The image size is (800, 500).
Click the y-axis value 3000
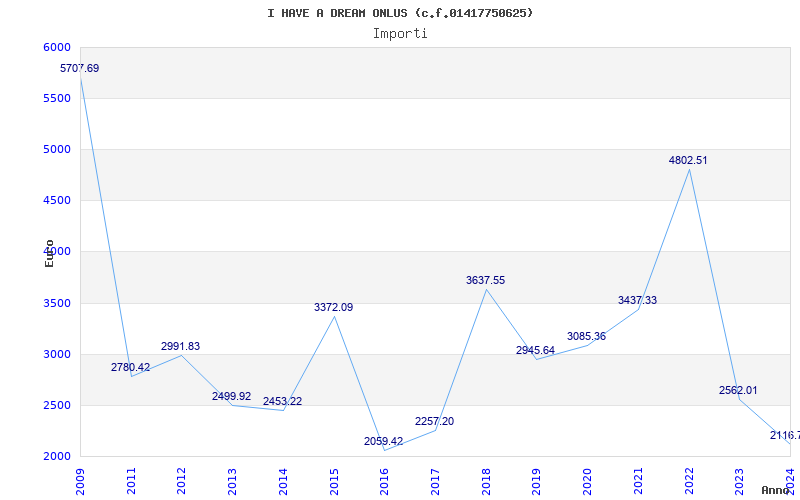57,355
